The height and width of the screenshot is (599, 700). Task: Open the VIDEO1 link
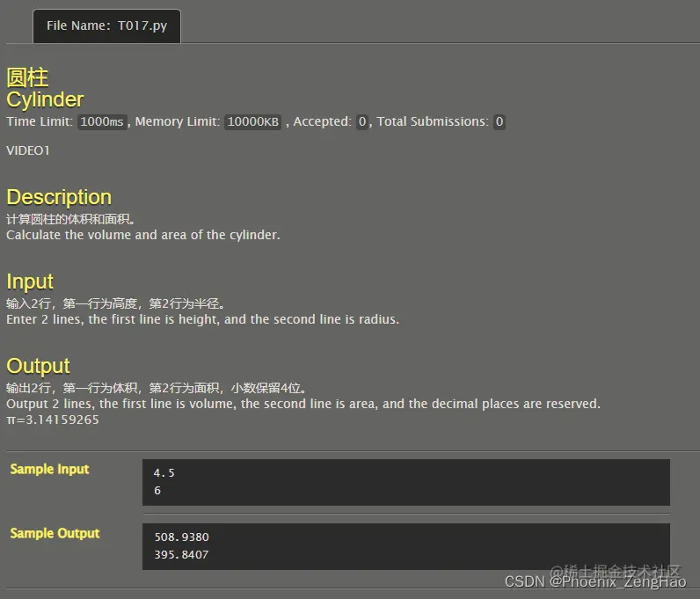[28, 150]
